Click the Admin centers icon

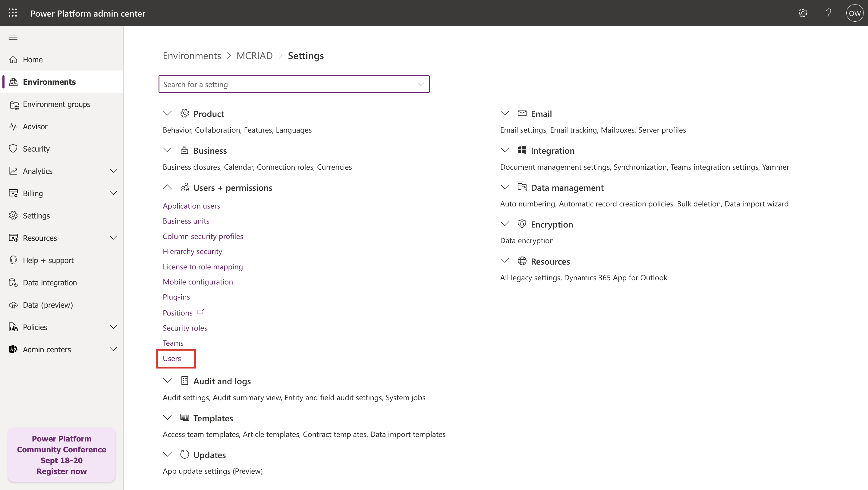13,349
